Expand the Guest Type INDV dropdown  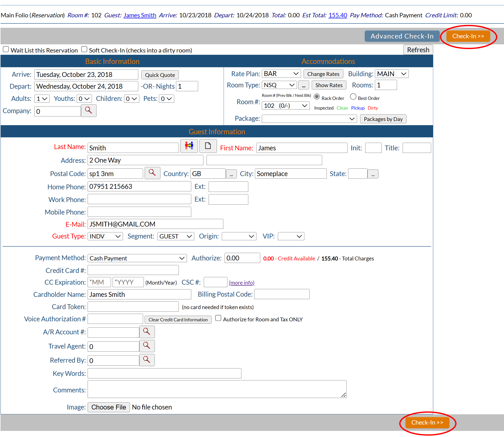coord(105,236)
